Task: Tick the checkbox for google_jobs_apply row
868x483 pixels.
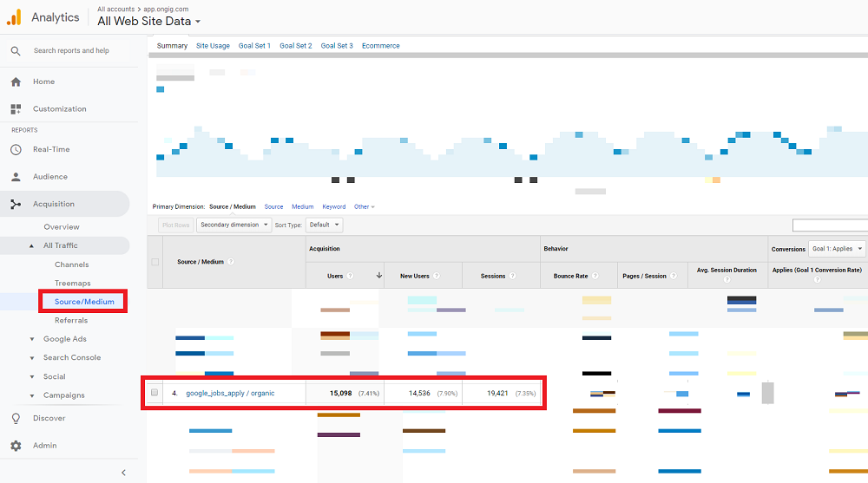Action: coord(155,392)
